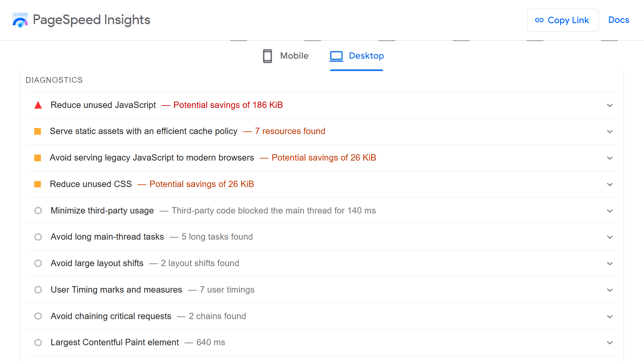Click the gray circle beside large layout shifts
This screenshot has width=644, height=362.
(x=38, y=263)
